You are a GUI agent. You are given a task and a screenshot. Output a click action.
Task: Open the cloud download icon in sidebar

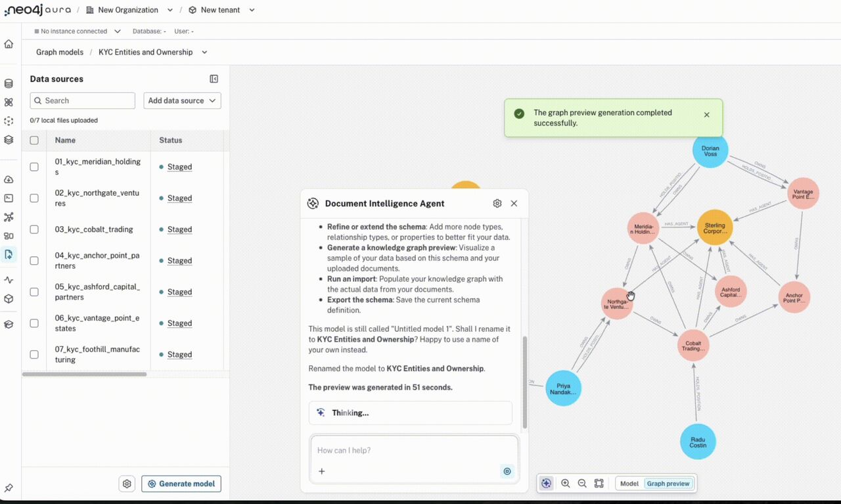click(9, 179)
